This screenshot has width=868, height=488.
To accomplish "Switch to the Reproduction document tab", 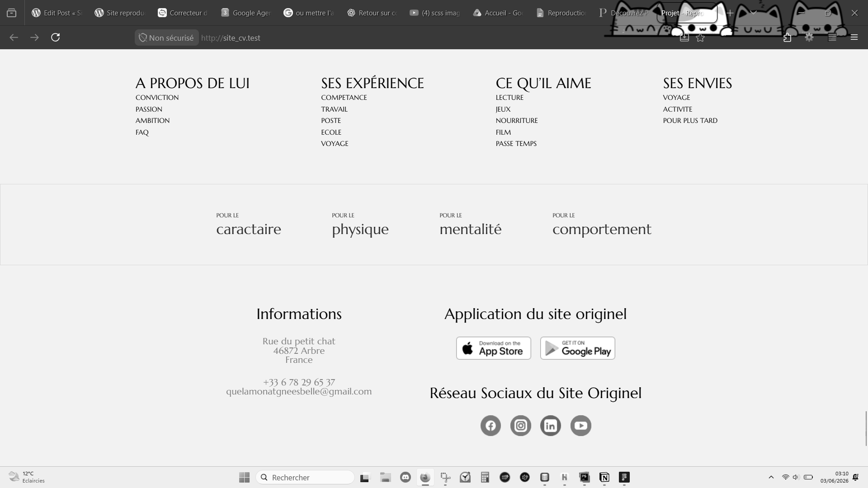I will (561, 13).
